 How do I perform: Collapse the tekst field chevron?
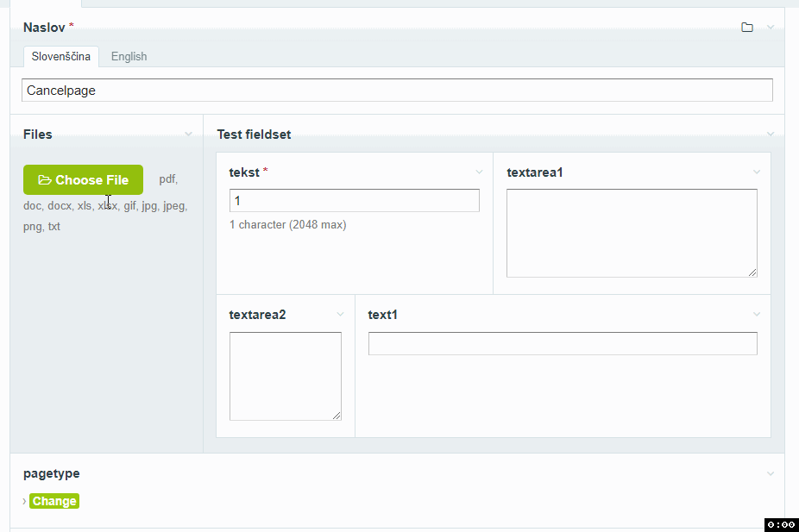tap(479, 172)
